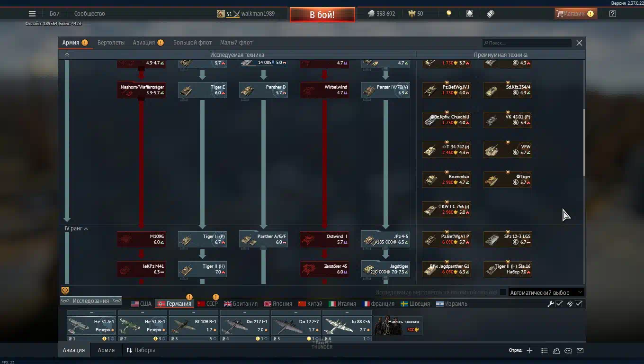Collapse the Исследования panel
Viewport: 644px width, 364px height.
click(x=91, y=301)
